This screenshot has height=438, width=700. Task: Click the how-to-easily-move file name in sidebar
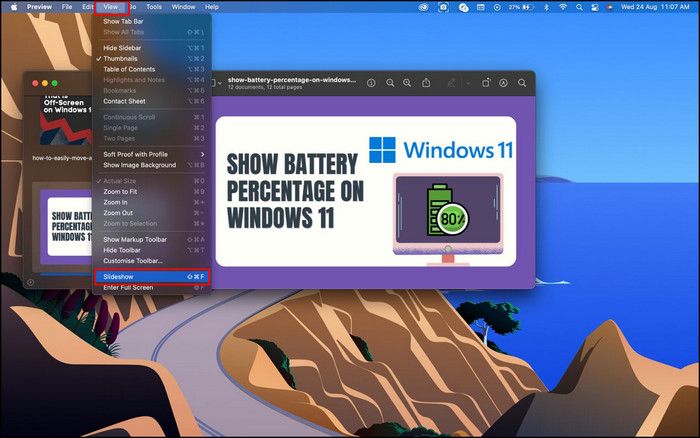click(62, 158)
